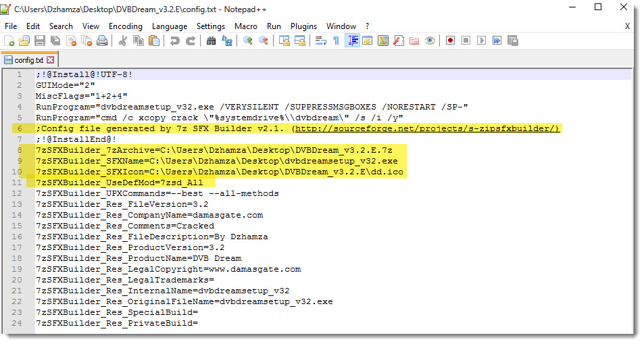Undo the last action with the toolbar arrow
Screen dimensions: 644x344
(x=174, y=41)
